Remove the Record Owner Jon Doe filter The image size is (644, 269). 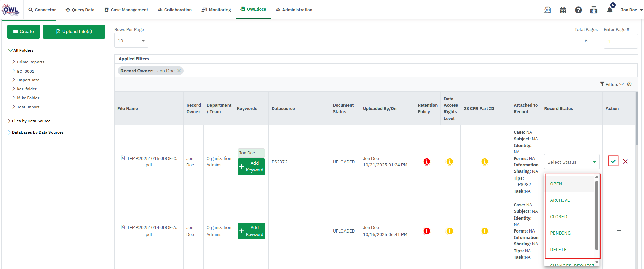coord(179,71)
